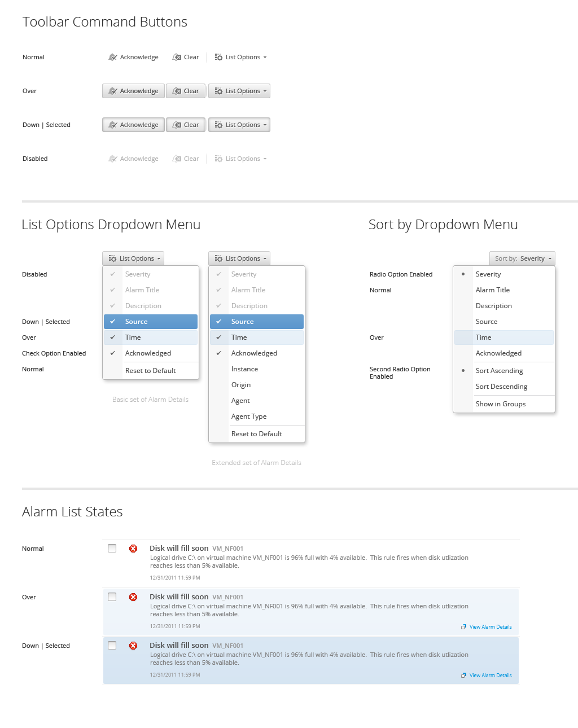The image size is (578, 728).
Task: Select Agent Type in the extended List Options menu
Action: point(249,416)
